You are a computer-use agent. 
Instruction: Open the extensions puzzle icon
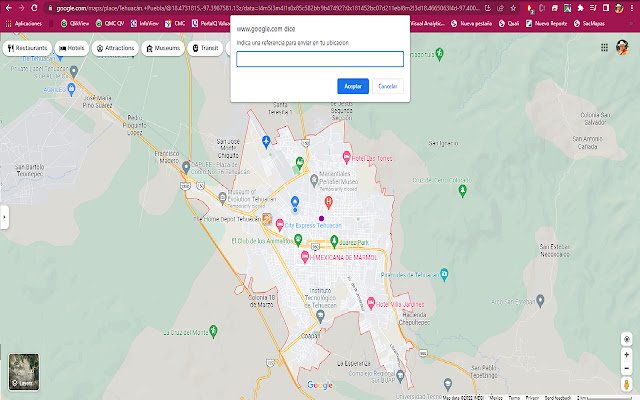pos(580,8)
